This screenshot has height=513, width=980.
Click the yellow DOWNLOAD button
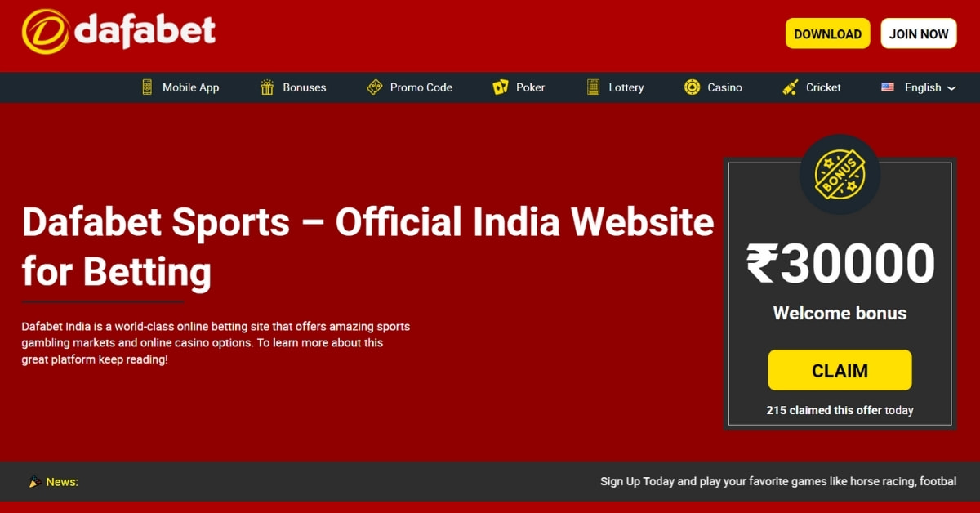[828, 33]
